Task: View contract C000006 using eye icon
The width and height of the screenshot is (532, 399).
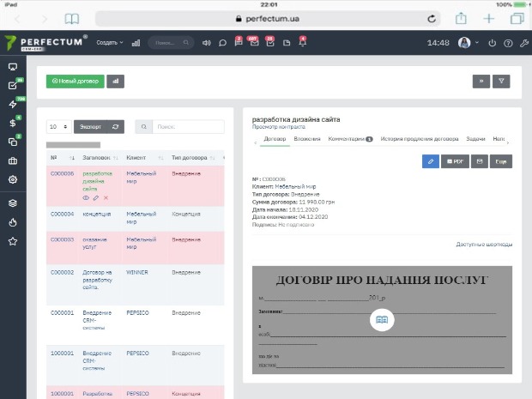Action: 86,198
